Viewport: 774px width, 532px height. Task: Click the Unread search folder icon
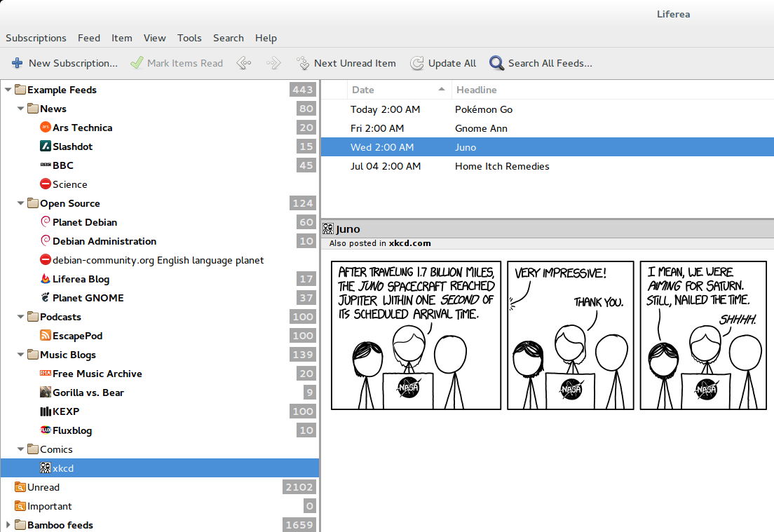tap(20, 487)
